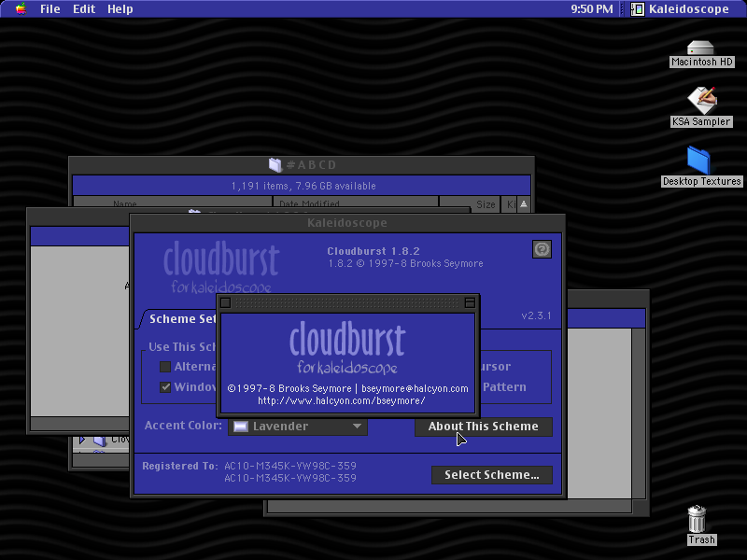
Task: Sort #ABCD window by Size column
Action: (x=470, y=203)
